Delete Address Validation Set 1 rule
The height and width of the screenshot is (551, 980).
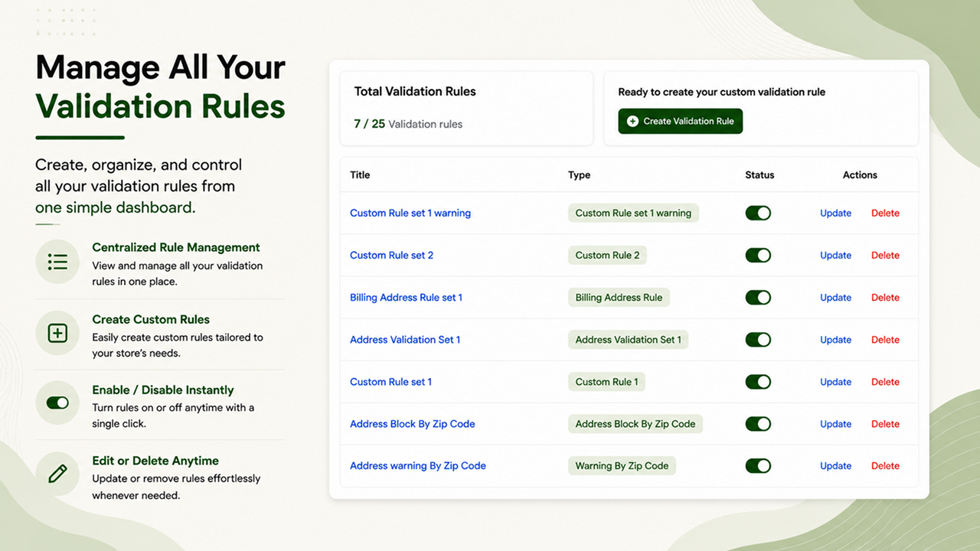885,339
